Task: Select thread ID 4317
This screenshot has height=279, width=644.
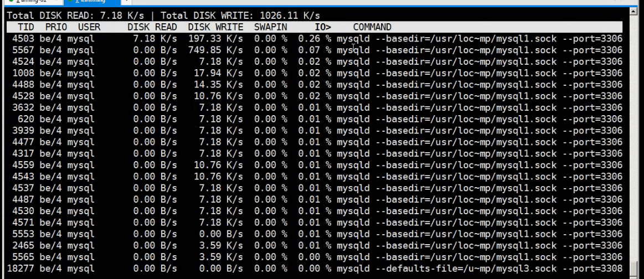Action: point(23,153)
